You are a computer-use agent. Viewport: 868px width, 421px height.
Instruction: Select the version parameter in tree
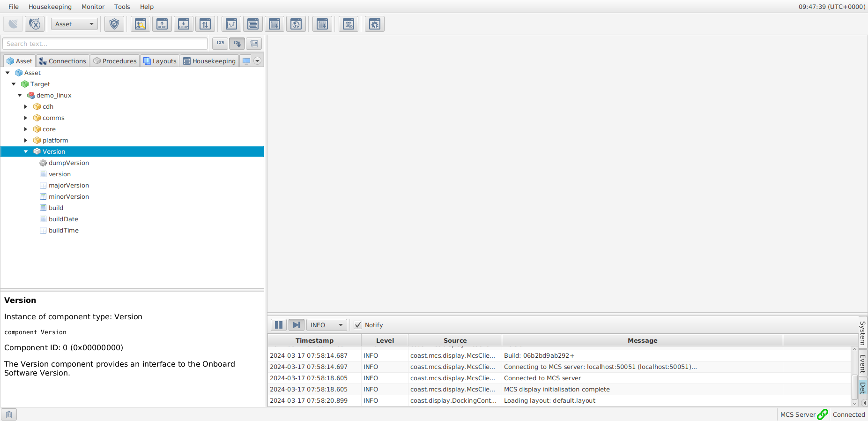(x=59, y=174)
